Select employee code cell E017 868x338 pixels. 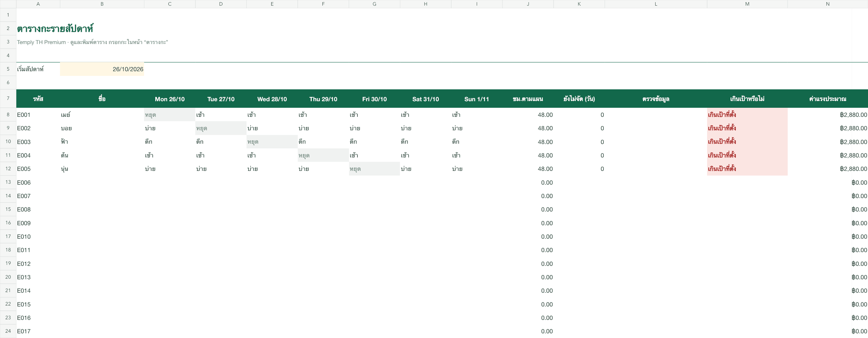tap(38, 331)
